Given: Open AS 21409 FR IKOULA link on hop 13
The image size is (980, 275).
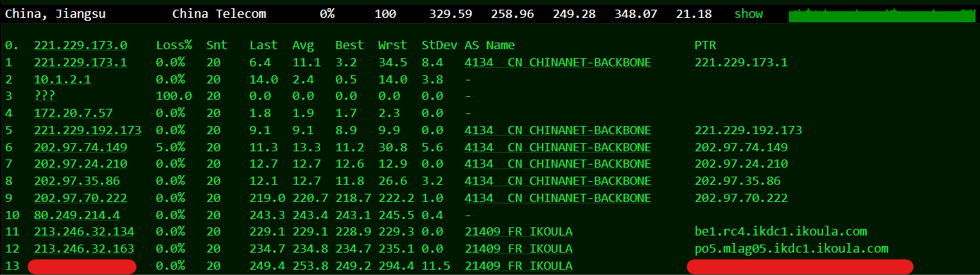Looking at the screenshot, I should pos(518,266).
